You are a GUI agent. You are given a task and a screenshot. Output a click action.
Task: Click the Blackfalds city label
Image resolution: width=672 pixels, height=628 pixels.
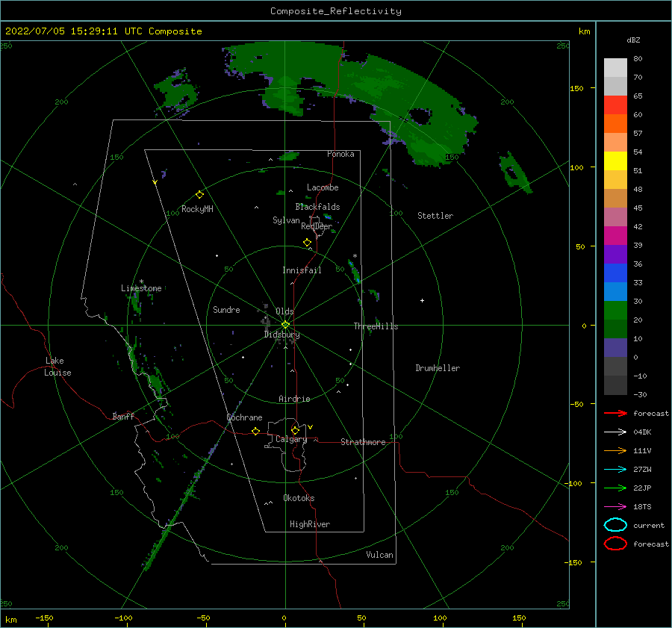[317, 207]
